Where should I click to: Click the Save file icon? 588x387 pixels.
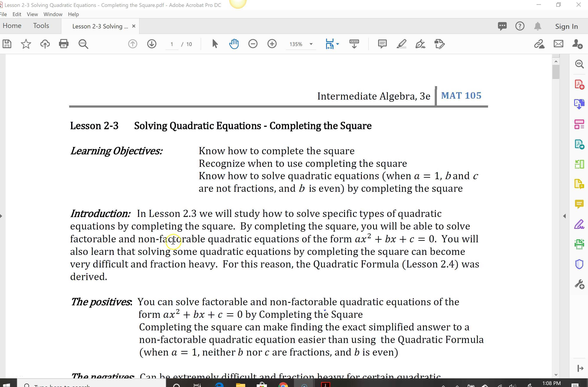click(7, 44)
